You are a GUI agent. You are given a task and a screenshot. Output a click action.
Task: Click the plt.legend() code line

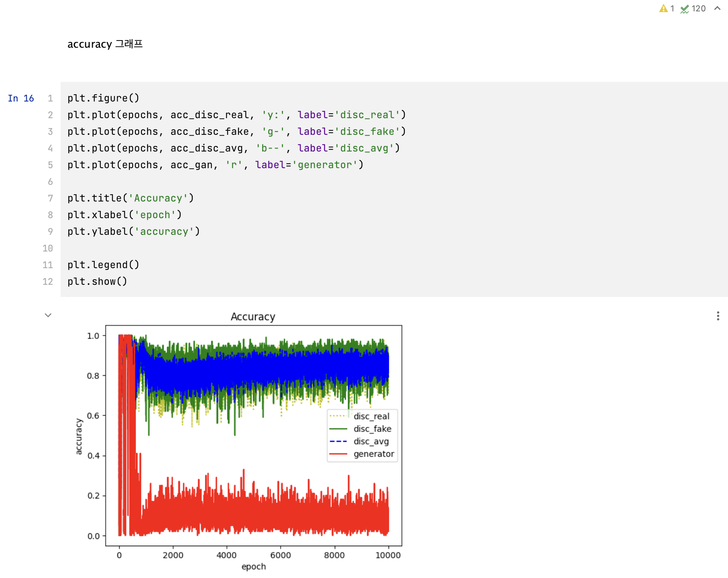coord(103,265)
